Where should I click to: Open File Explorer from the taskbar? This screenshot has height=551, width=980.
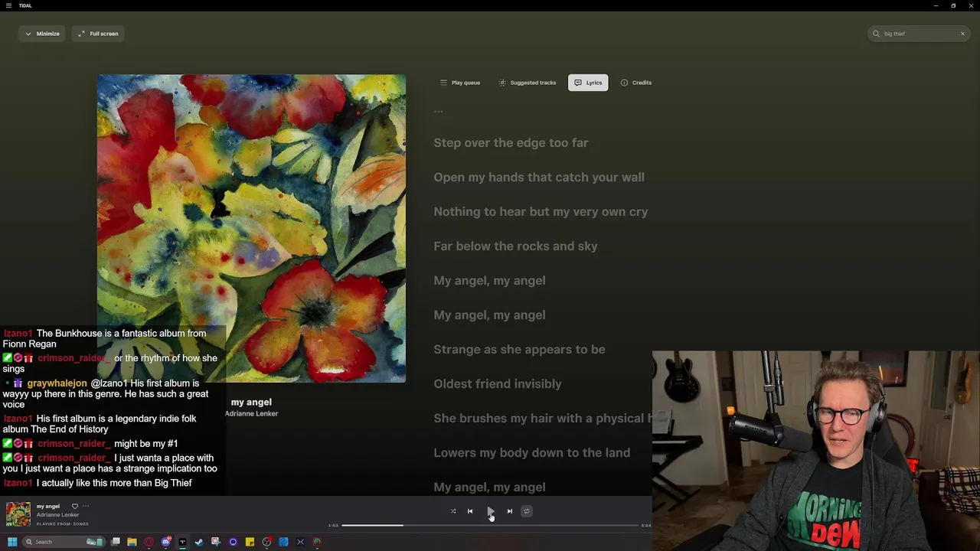pyautogui.click(x=132, y=542)
